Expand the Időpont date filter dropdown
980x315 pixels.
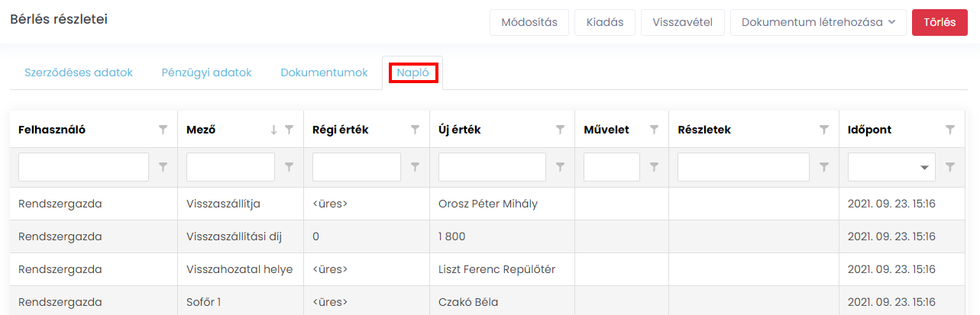pyautogui.click(x=925, y=167)
